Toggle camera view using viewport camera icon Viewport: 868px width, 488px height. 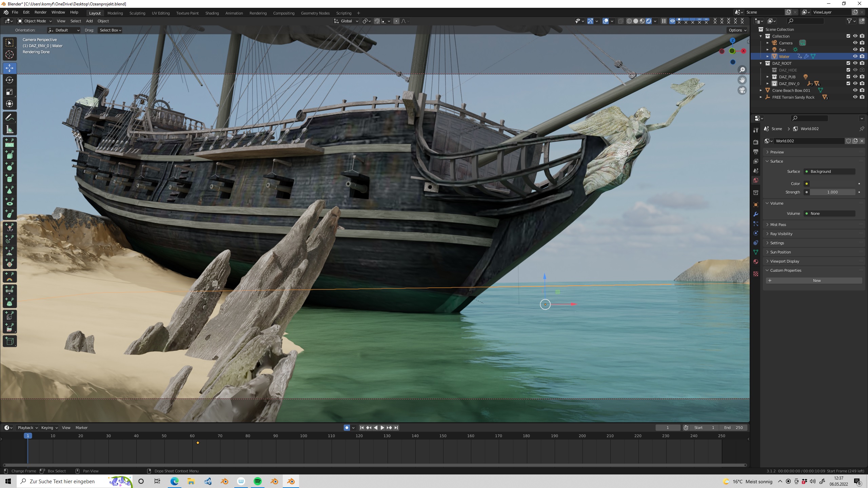coord(742,90)
